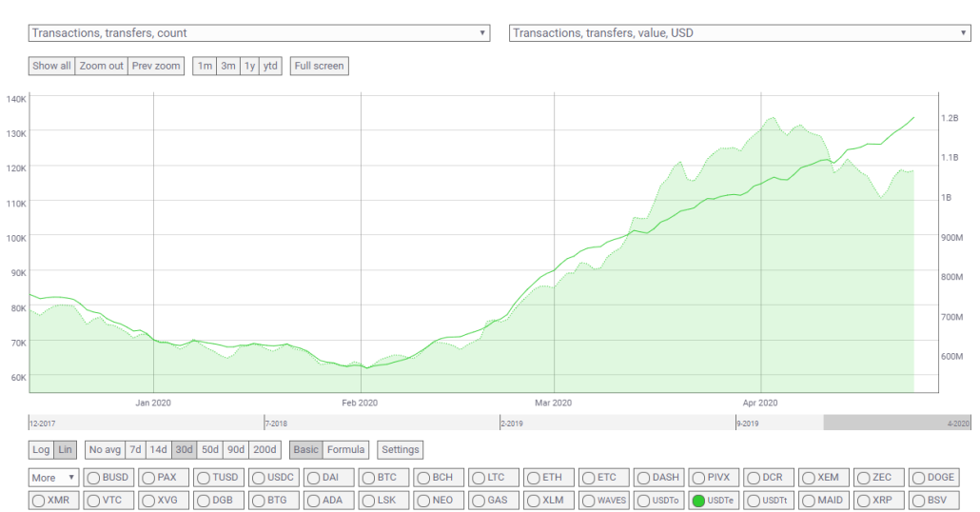
Task: Switch scale to Lin
Action: click(65, 449)
